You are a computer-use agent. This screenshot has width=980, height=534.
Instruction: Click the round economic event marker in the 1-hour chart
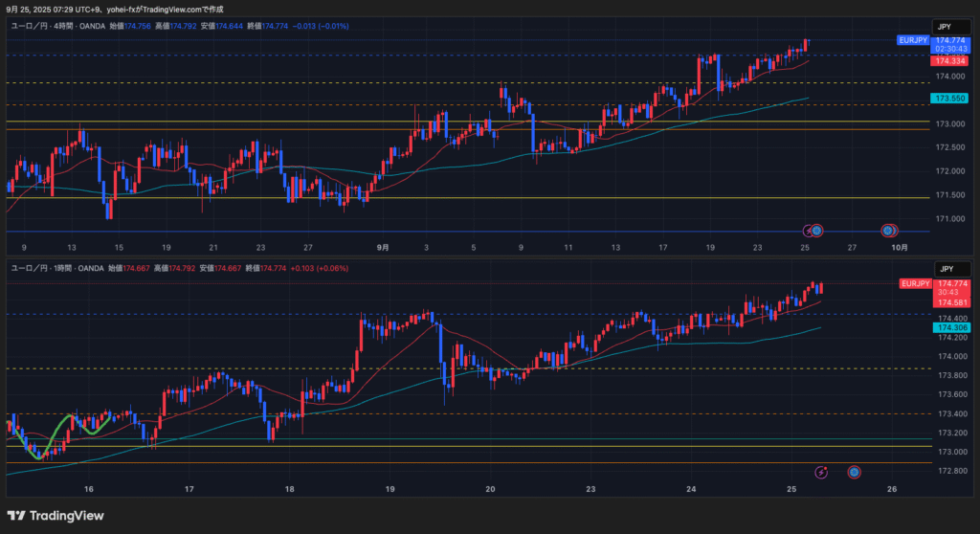tap(855, 472)
